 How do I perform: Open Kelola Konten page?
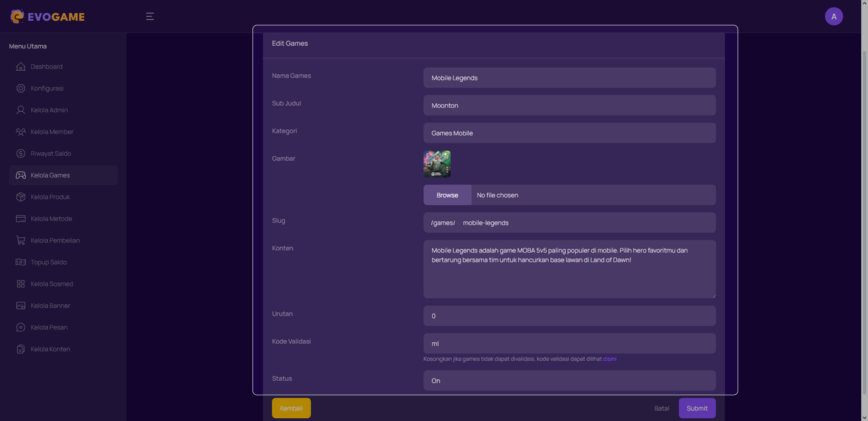[63, 349]
